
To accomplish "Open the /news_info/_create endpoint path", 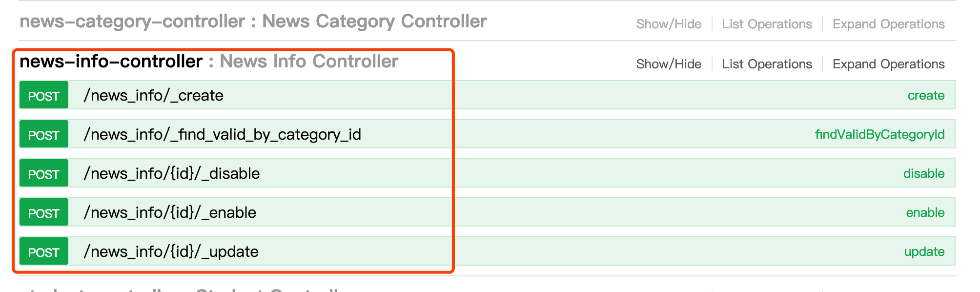I will click(153, 96).
